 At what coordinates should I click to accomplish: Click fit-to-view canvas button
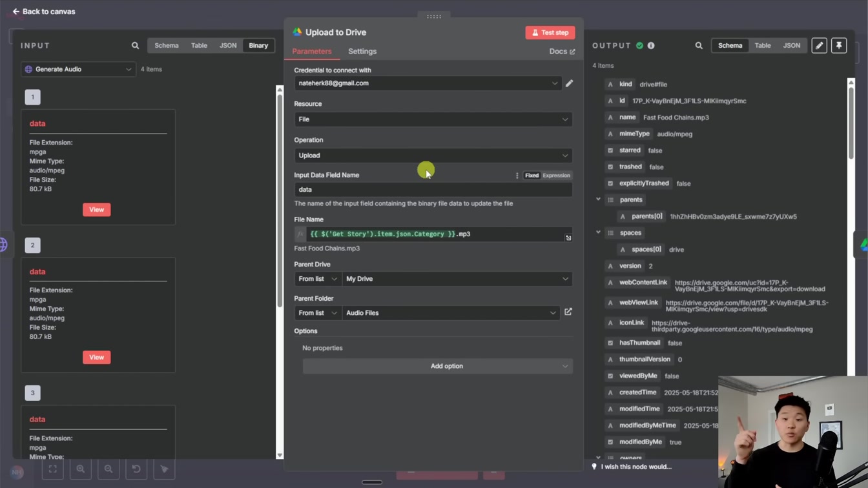coord(53,469)
